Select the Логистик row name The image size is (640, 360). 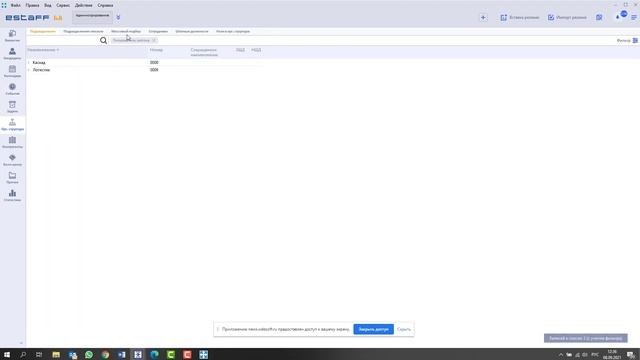tap(41, 70)
